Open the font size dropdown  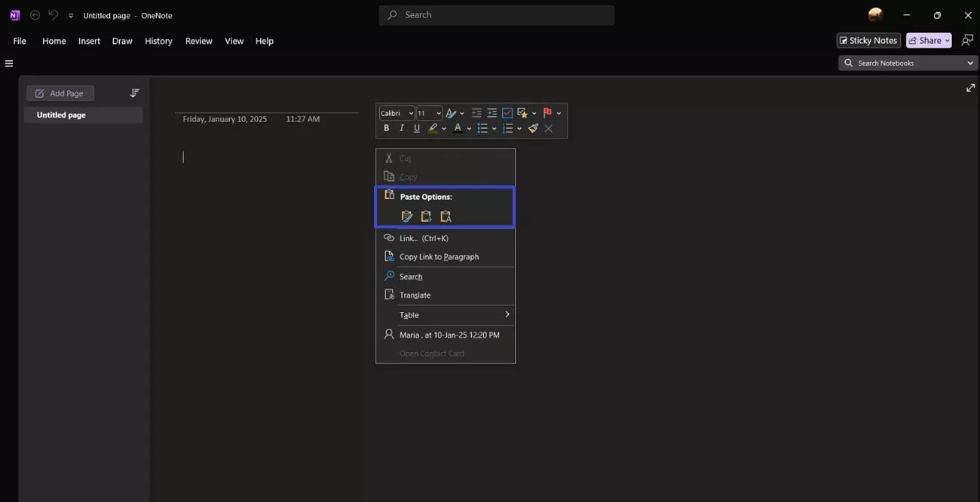click(438, 113)
